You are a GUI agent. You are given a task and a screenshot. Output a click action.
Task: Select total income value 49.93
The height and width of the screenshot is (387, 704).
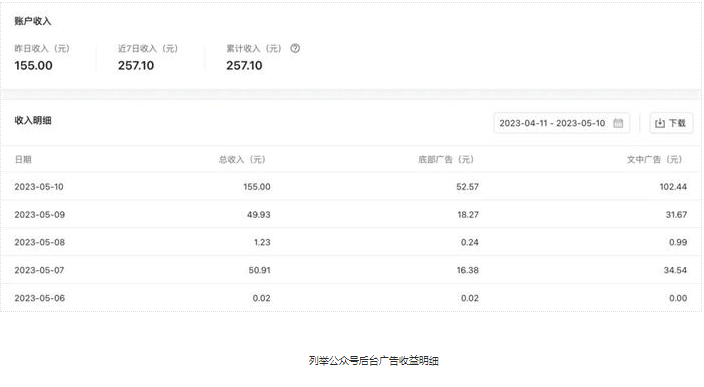259,215
